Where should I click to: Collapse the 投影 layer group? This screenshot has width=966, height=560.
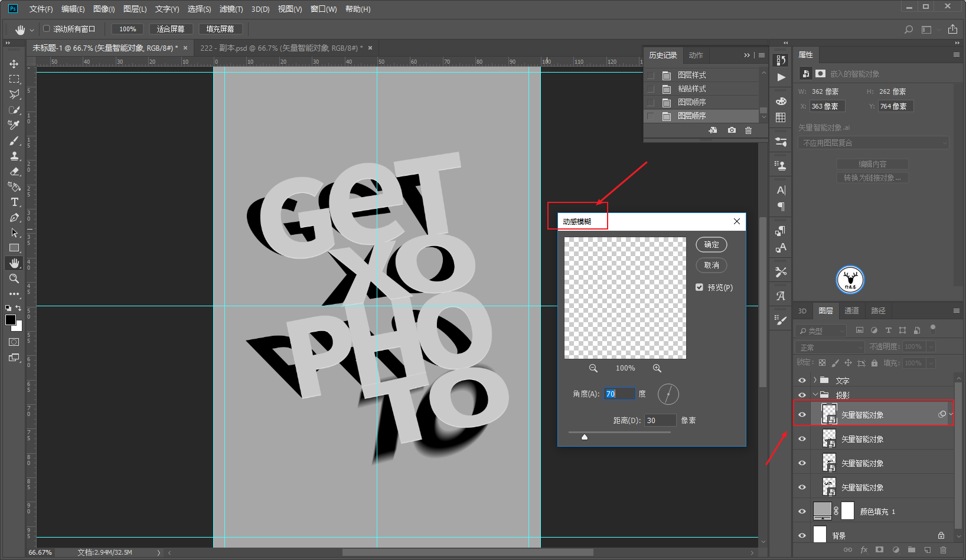(x=815, y=395)
